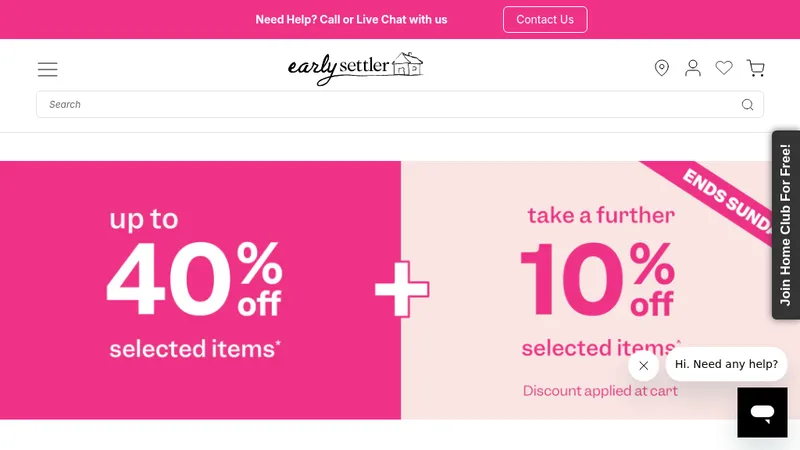The image size is (800, 450).
Task: Open the further 10% off banner
Action: click(x=587, y=290)
